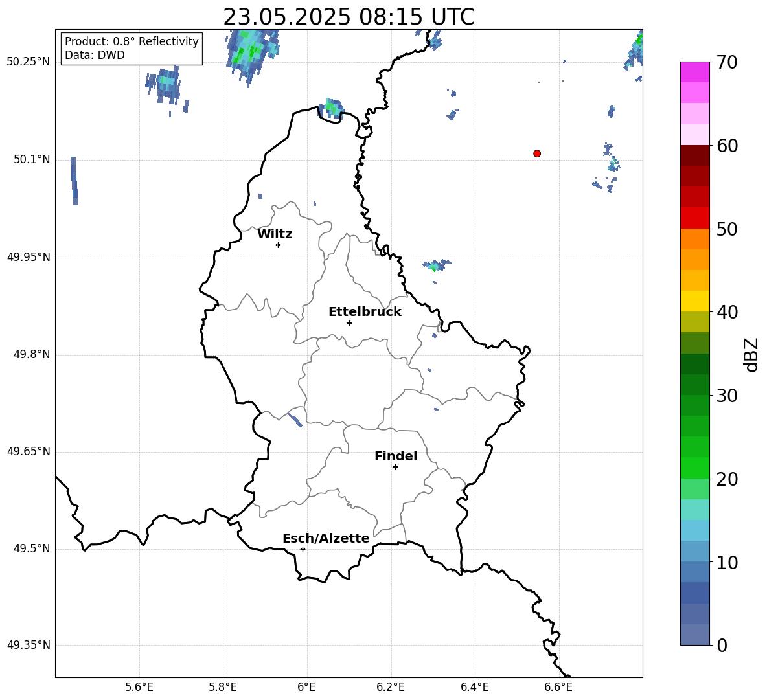
Task: Pick the bright green swatch just above 20
Action: [x=695, y=468]
